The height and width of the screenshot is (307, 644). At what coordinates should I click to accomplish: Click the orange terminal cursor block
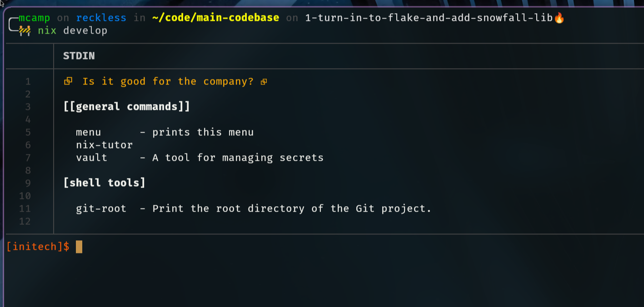coord(79,247)
